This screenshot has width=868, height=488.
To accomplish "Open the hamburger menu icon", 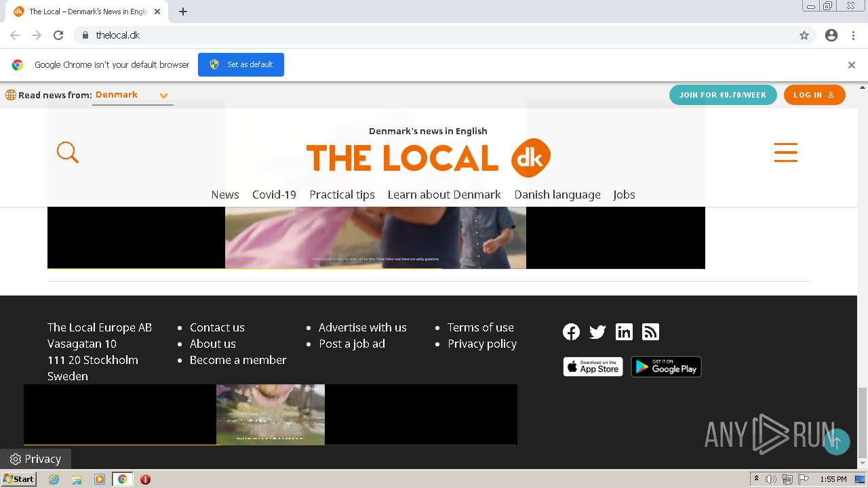I will click(x=786, y=152).
